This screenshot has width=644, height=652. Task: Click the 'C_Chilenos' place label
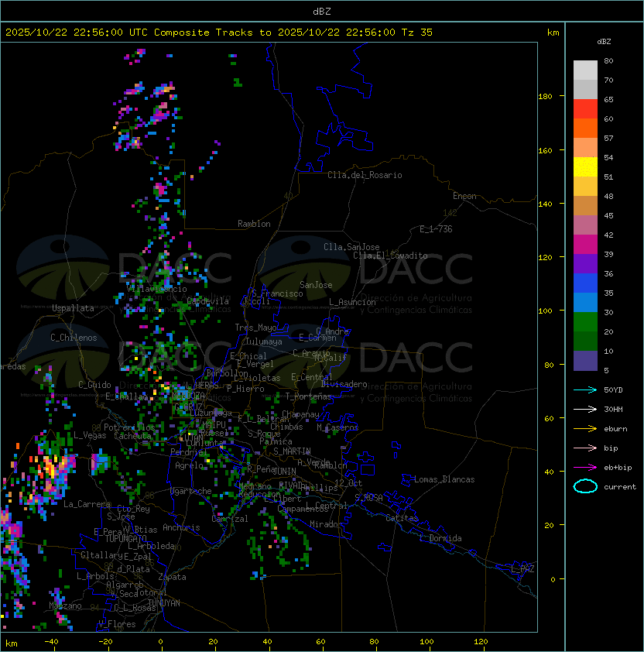[x=74, y=338]
